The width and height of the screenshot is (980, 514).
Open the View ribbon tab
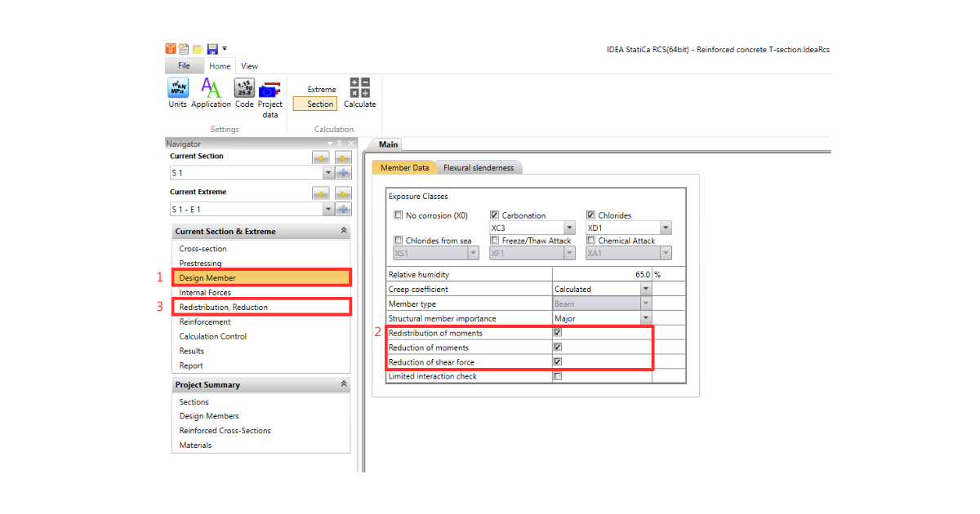(249, 66)
